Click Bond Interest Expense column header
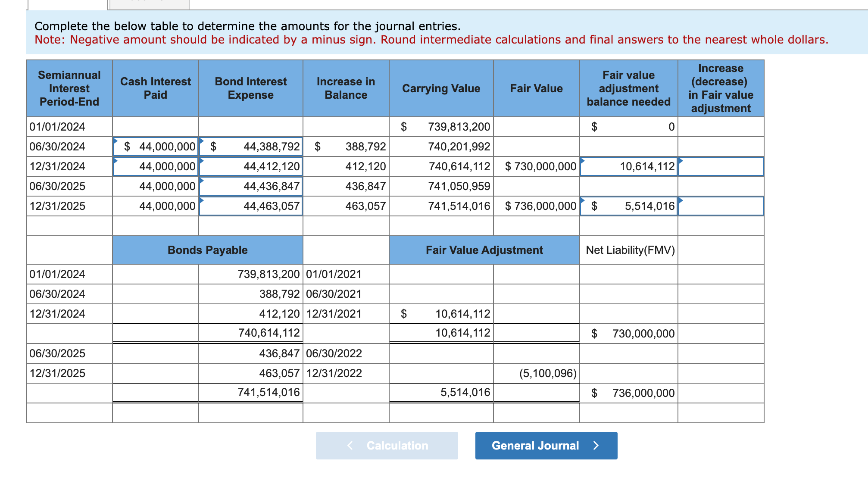 coord(251,88)
